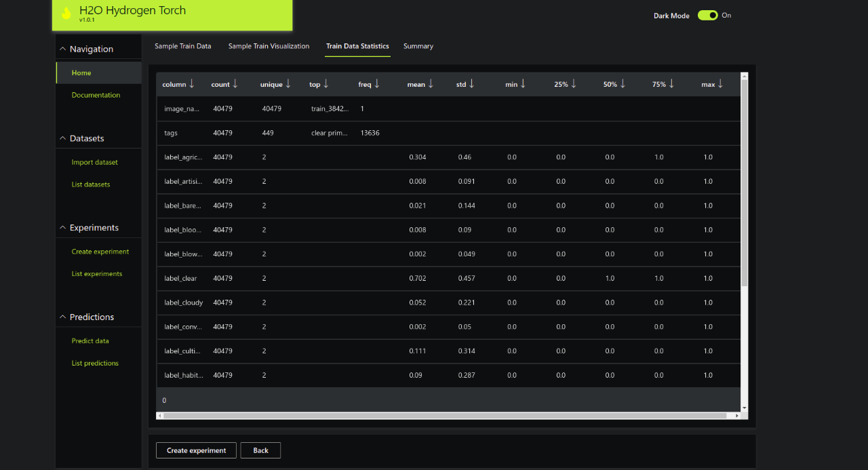Collapse the Predictions section chevron
Viewport: 868px width, 470px height.
63,317
